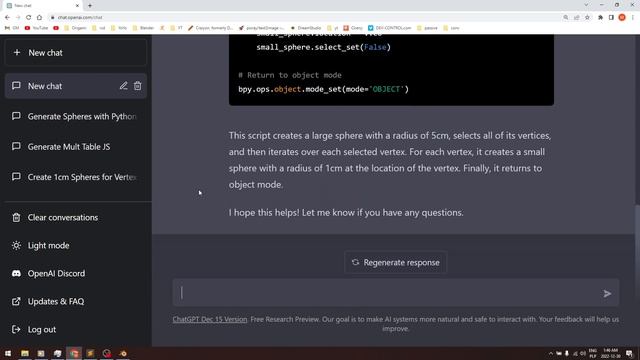Switch to Chrome in the taskbar
The height and width of the screenshot is (360, 640).
coord(74,353)
